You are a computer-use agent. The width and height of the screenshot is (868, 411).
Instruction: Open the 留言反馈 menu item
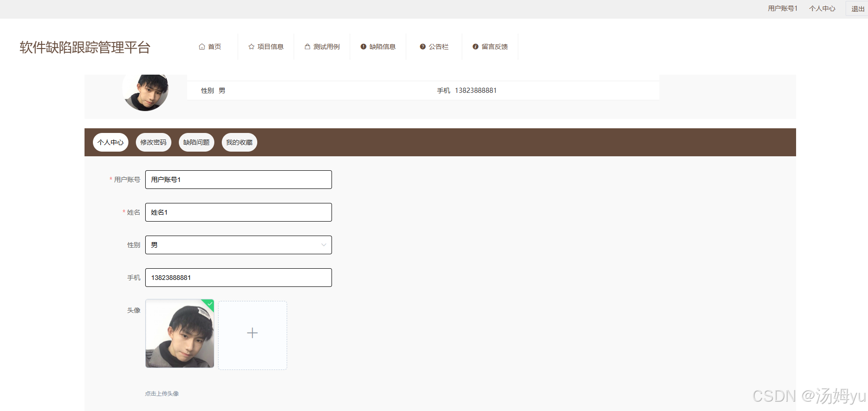tap(490, 47)
